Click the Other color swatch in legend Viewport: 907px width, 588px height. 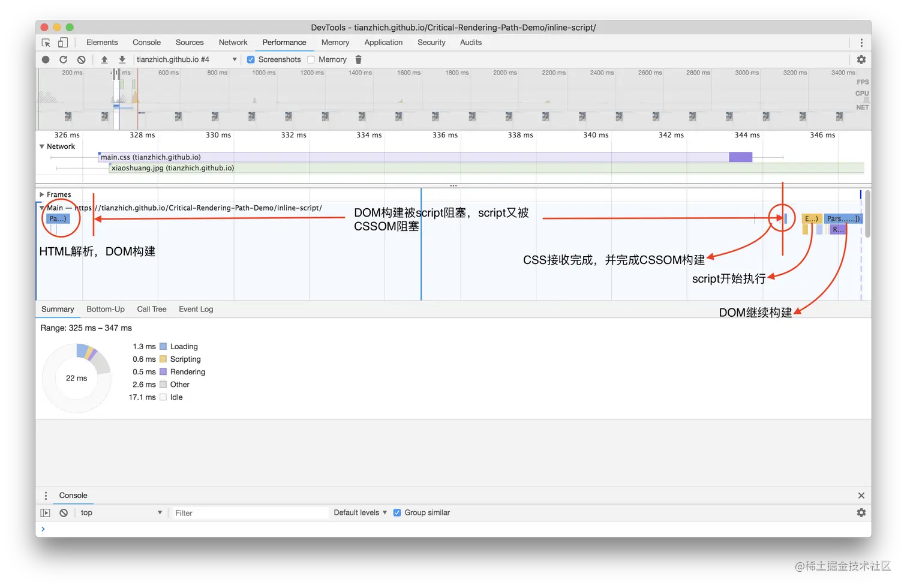pyautogui.click(x=163, y=385)
